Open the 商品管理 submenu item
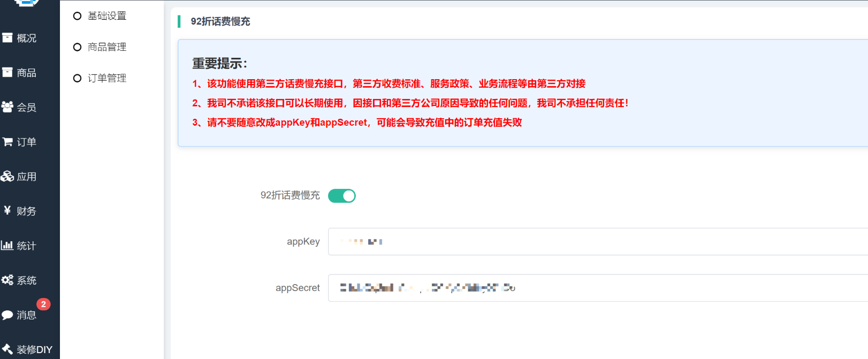868x359 pixels. [x=107, y=47]
